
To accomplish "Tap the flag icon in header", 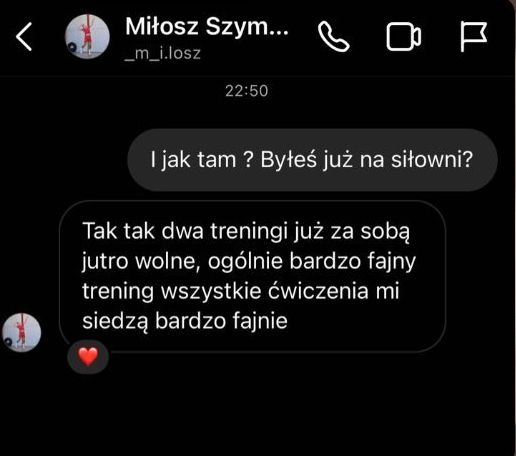I will coord(474,37).
